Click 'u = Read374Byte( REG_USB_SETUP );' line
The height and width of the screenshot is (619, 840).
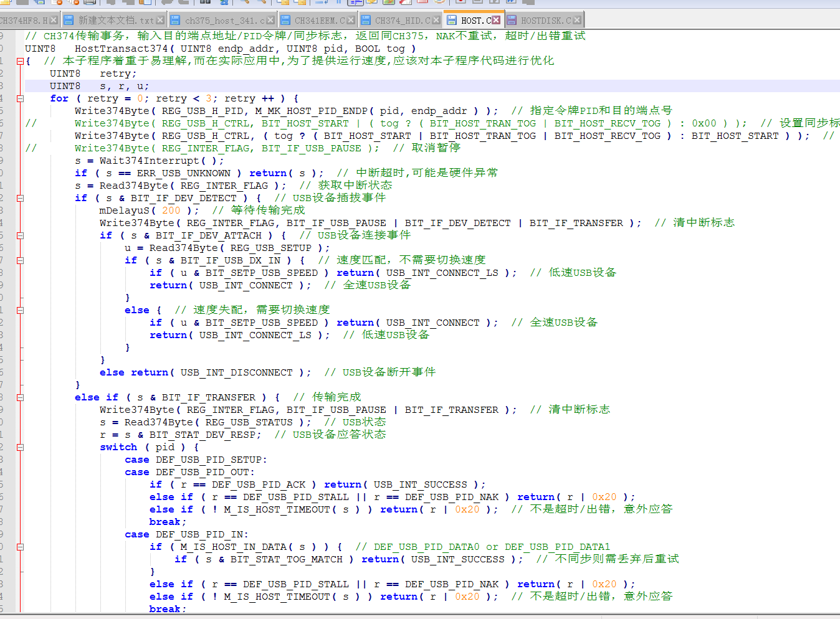tap(227, 248)
